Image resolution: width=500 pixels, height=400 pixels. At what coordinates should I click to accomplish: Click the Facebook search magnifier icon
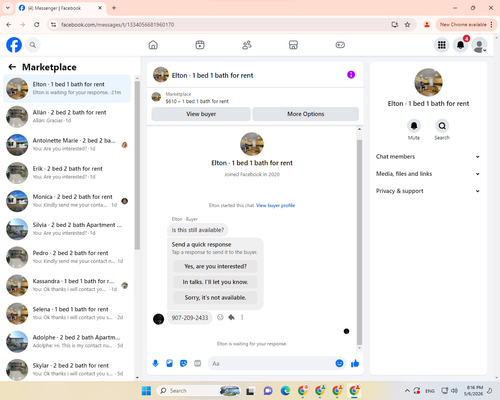[x=33, y=45]
